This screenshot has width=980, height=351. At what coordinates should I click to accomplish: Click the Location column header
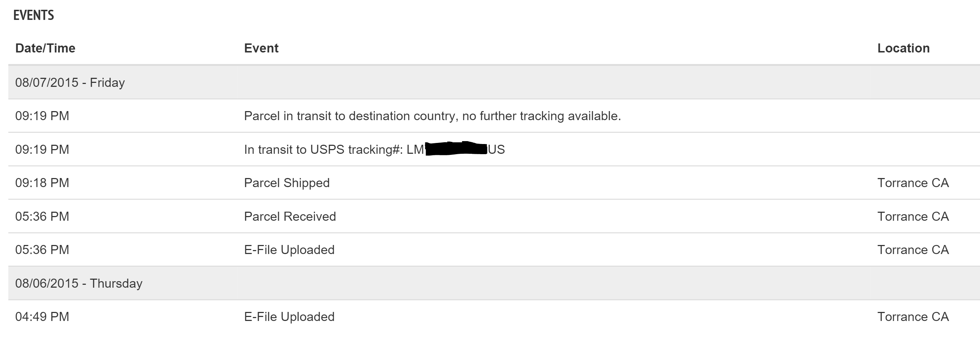click(903, 48)
